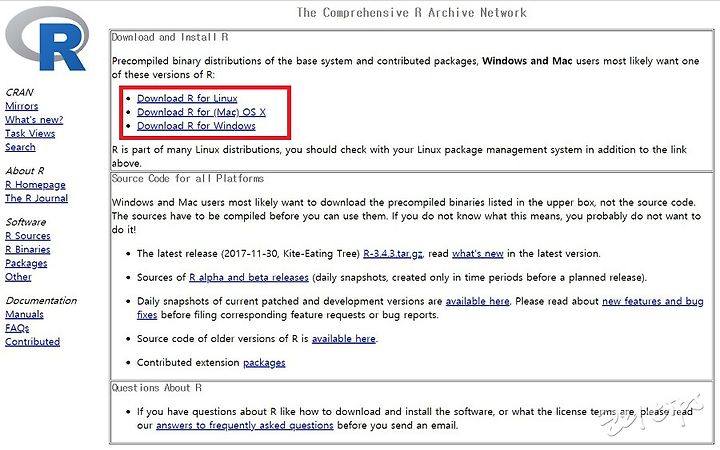This screenshot has width=720, height=450.
Task: Click the 'Questions About R' heading
Action: point(157,388)
